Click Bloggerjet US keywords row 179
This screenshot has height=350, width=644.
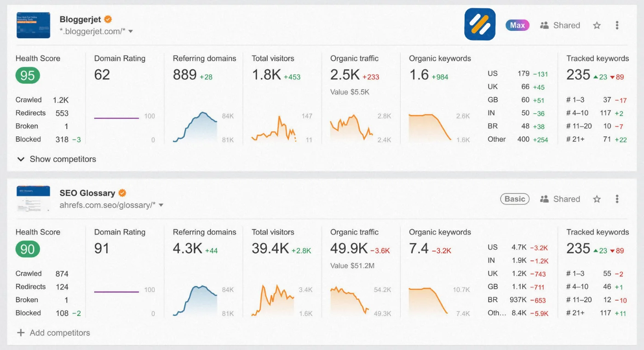518,74
